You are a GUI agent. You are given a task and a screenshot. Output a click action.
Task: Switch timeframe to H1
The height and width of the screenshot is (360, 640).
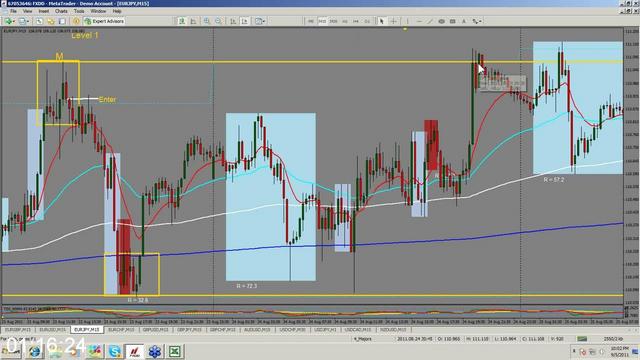[x=345, y=21]
